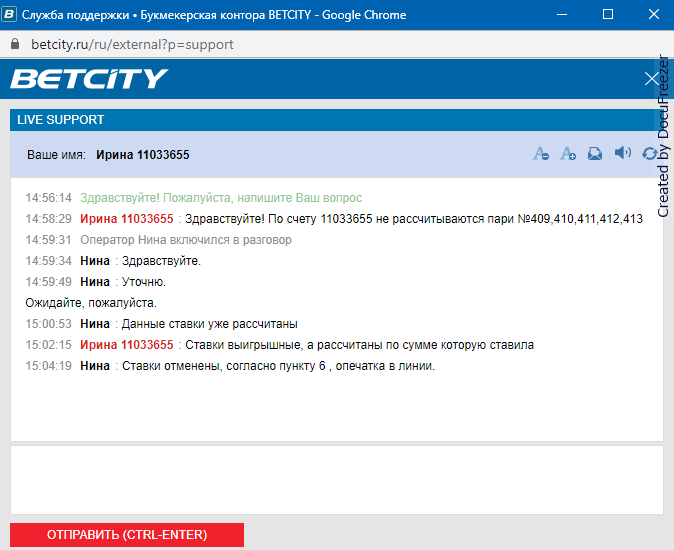Send chat transcript by email icon
674x550 pixels.
[595, 153]
